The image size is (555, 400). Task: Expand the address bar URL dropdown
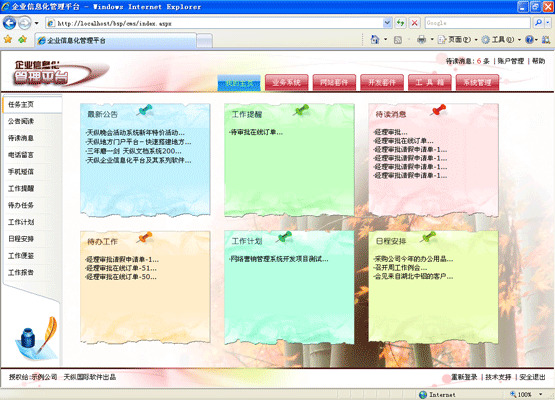click(387, 23)
